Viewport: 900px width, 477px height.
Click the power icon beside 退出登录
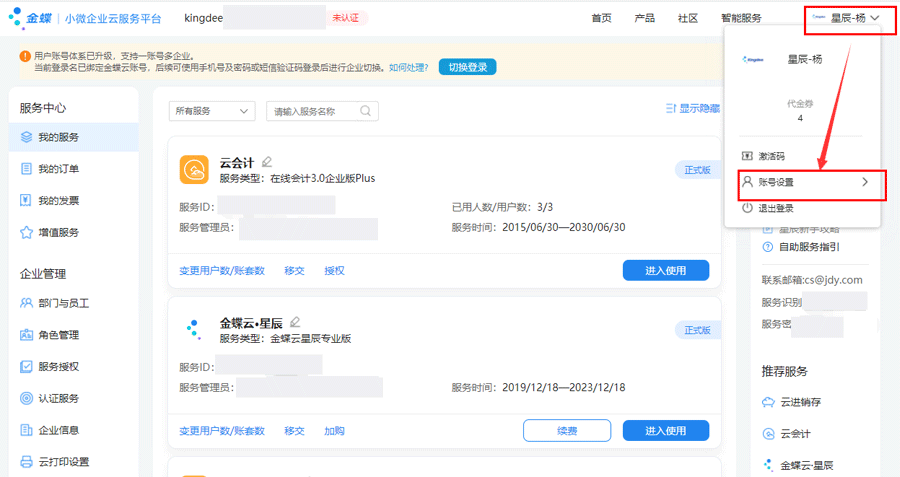tap(747, 208)
